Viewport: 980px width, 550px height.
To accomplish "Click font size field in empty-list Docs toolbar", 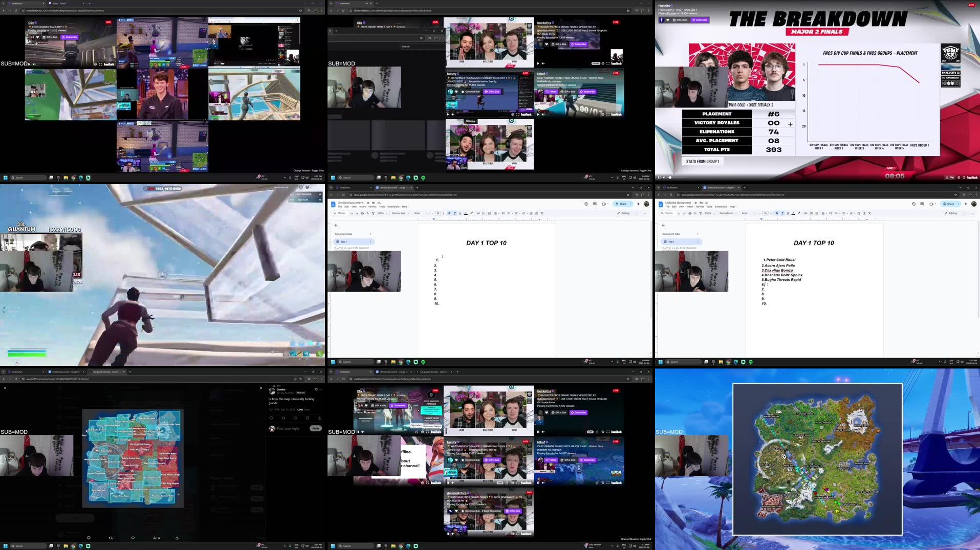I will (438, 213).
